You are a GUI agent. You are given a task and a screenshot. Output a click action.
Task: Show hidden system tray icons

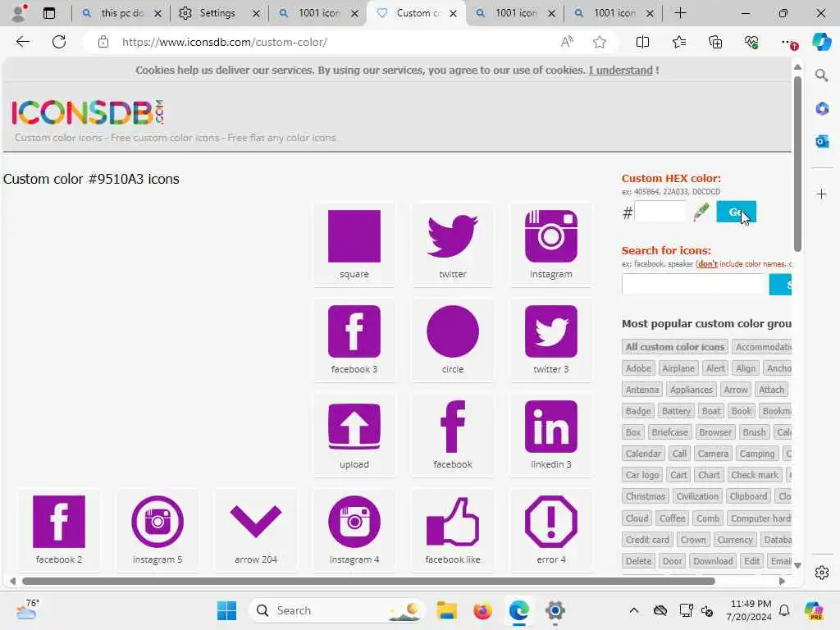coord(634,610)
